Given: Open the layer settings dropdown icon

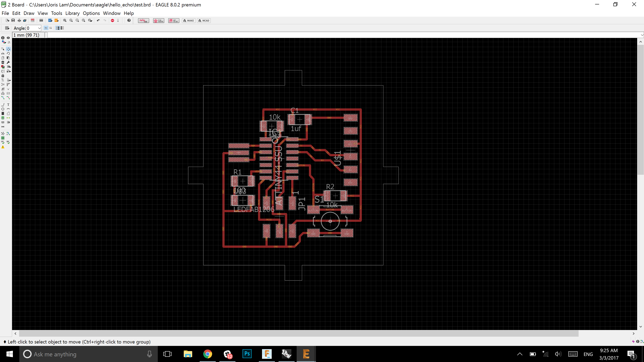Looking at the screenshot, I should point(4,42).
